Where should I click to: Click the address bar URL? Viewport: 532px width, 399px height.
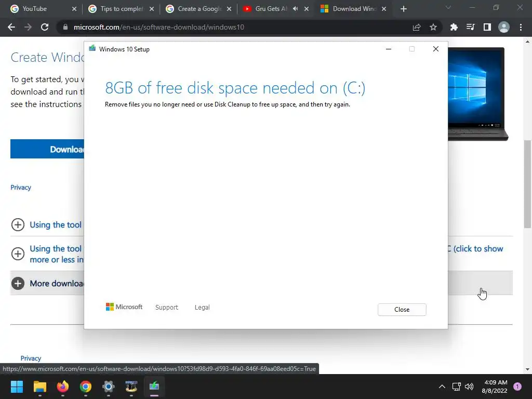[x=159, y=27]
